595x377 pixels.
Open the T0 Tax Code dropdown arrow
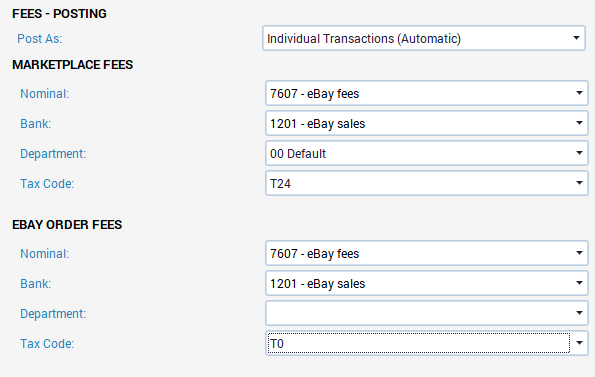[x=579, y=343]
